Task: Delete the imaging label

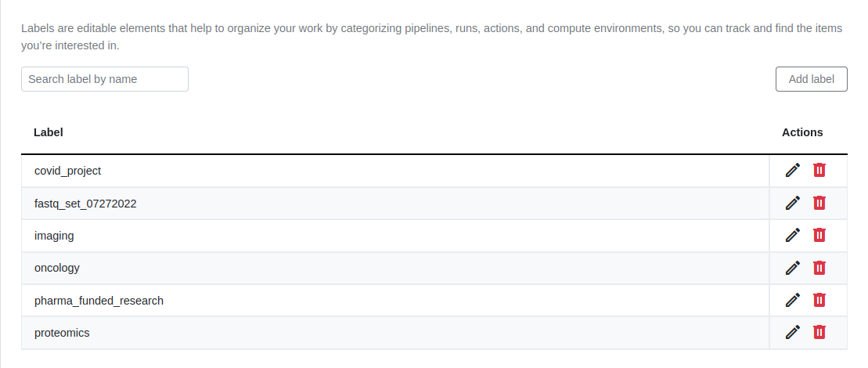Action: tap(819, 235)
